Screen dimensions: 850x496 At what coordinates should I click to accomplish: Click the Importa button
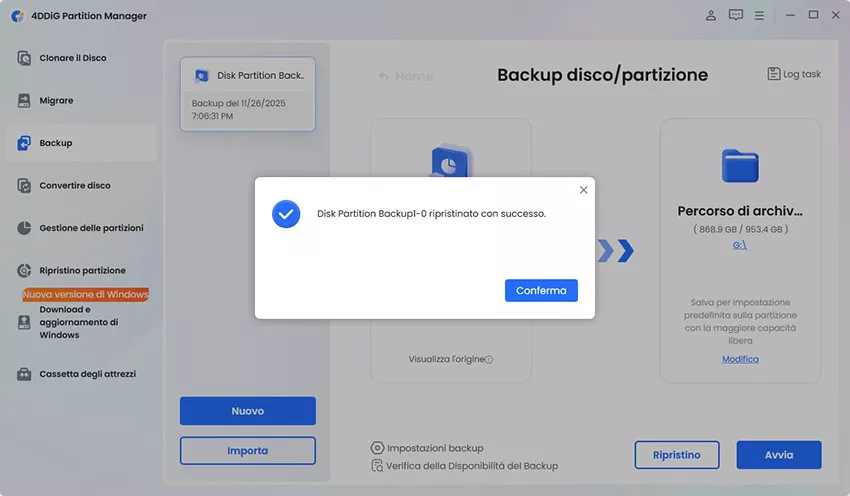tap(248, 450)
